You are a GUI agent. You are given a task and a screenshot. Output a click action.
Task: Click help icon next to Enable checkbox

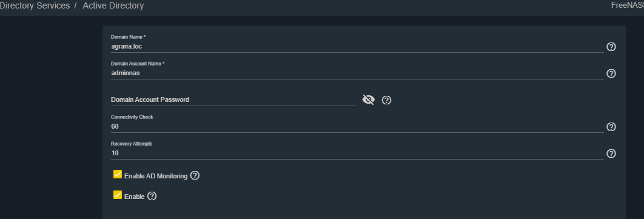[x=152, y=196]
